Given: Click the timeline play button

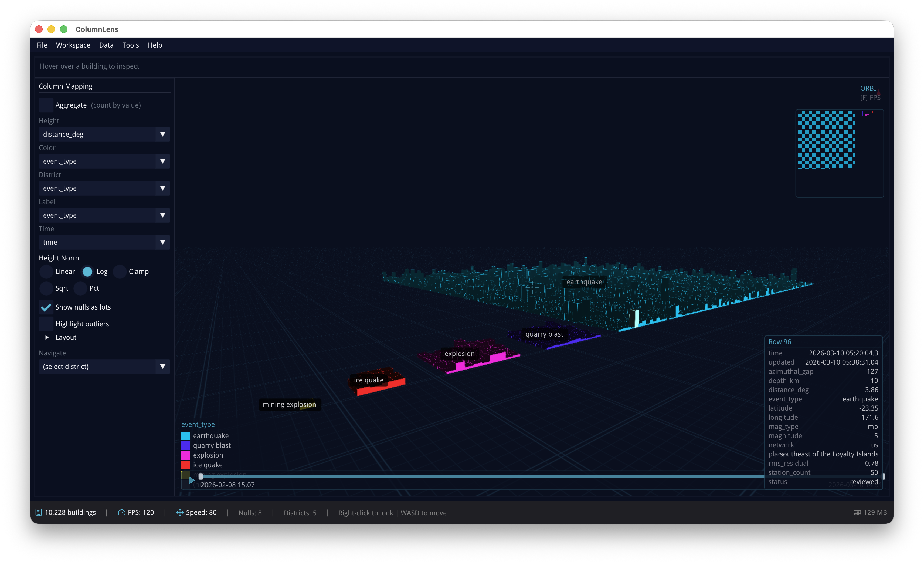Looking at the screenshot, I should [191, 480].
